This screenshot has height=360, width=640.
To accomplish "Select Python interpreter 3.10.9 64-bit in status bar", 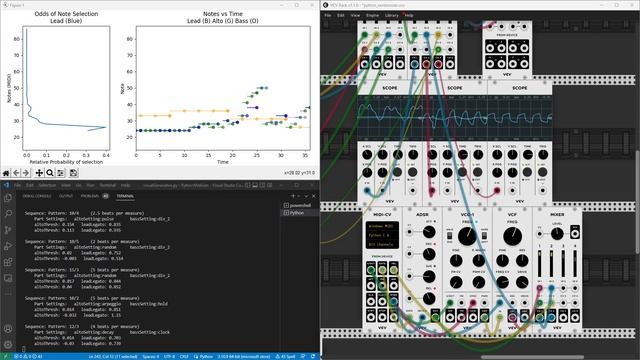I will click(244, 356).
